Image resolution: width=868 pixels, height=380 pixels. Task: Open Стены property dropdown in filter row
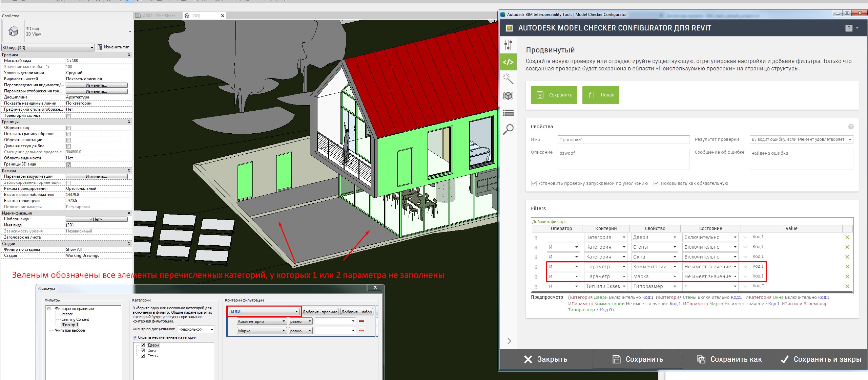tap(655, 247)
